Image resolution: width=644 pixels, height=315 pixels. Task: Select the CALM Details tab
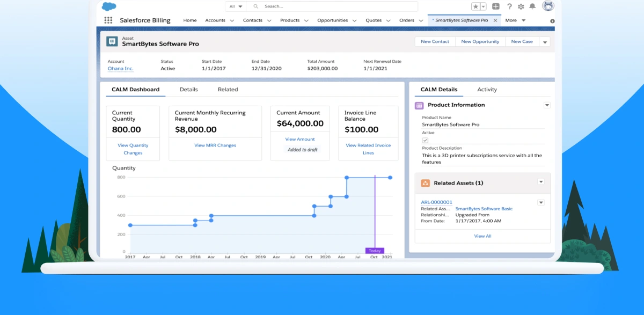coord(439,90)
